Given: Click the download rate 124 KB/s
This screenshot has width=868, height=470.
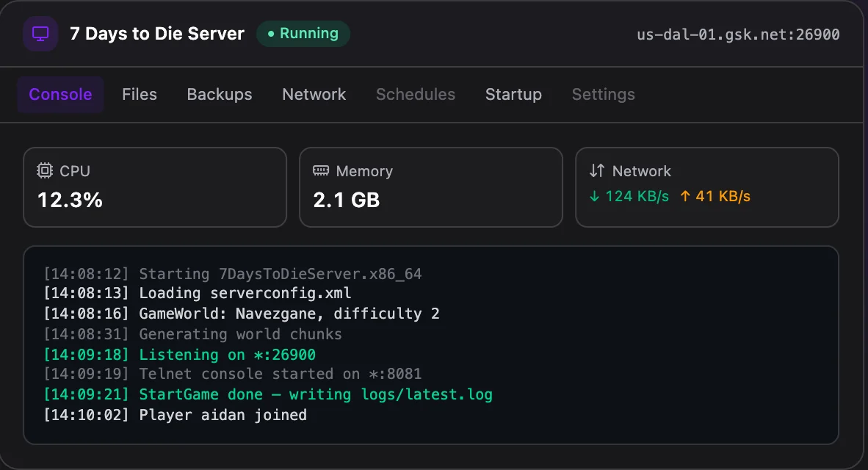Looking at the screenshot, I should pos(637,196).
